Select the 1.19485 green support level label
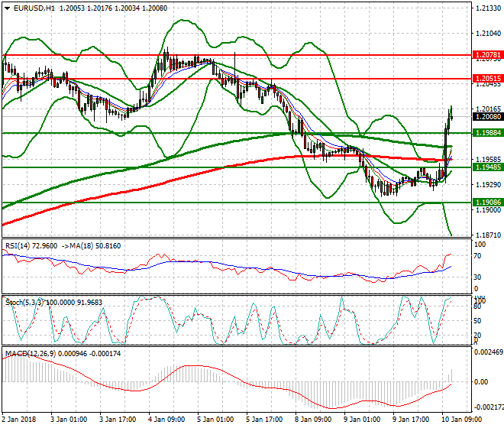Viewport: 504px width, 428px height. point(485,167)
